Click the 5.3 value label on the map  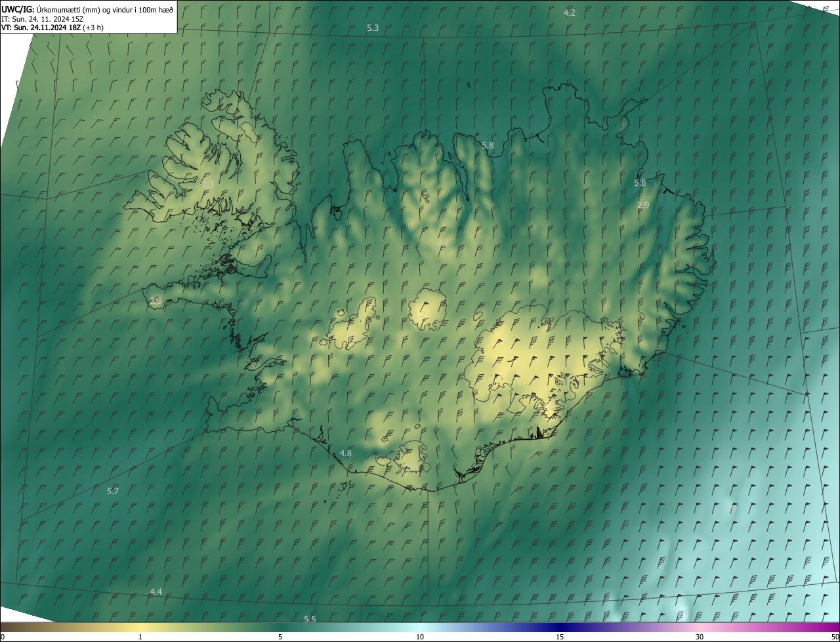click(x=373, y=28)
